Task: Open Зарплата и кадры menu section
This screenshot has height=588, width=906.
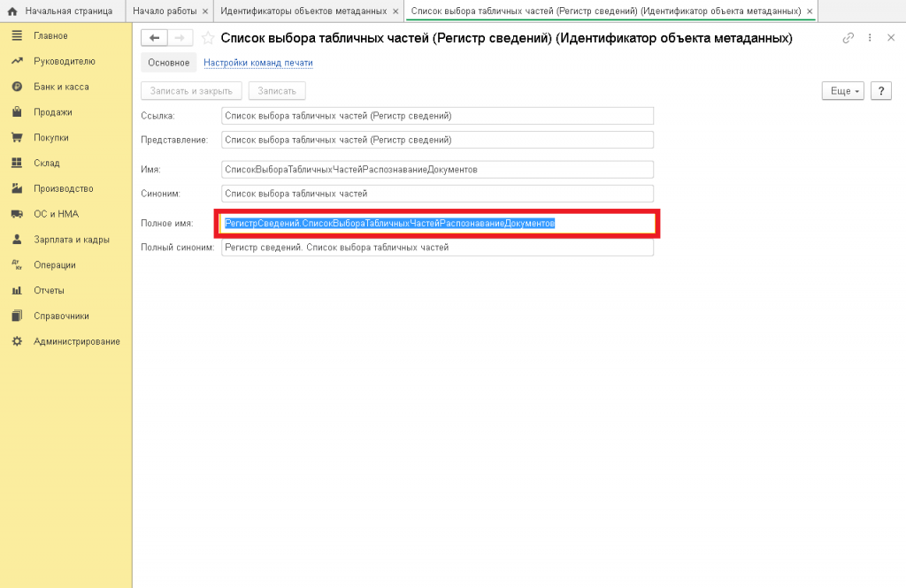Action: click(71, 239)
